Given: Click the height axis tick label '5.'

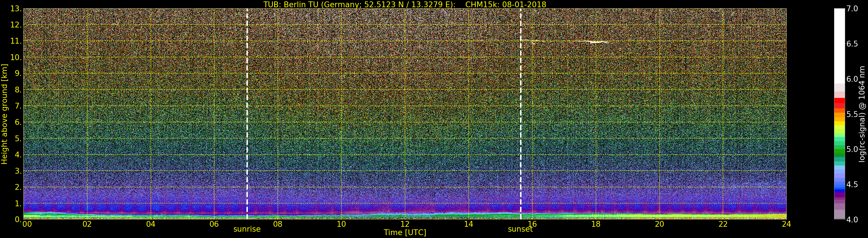Looking at the screenshot, I should (x=18, y=138).
